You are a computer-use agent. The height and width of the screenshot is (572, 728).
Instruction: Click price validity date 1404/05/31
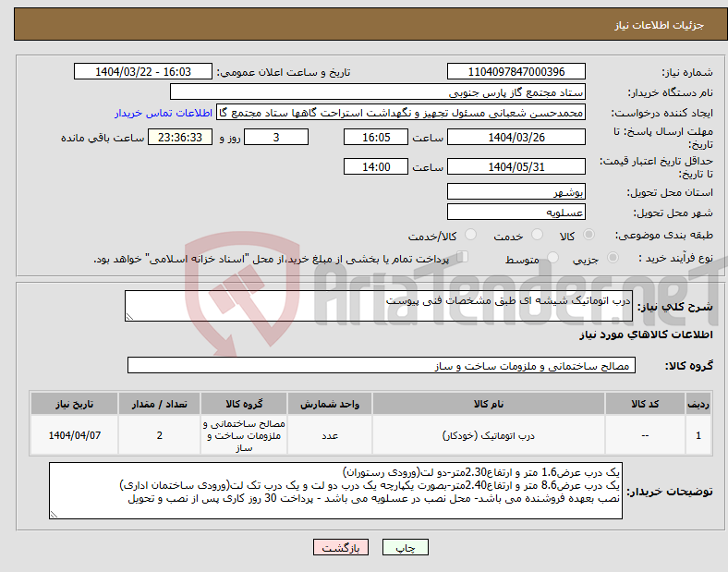coord(516,166)
